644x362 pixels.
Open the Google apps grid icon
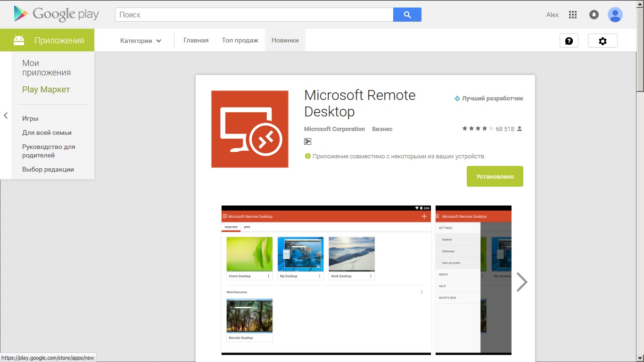pos(573,15)
